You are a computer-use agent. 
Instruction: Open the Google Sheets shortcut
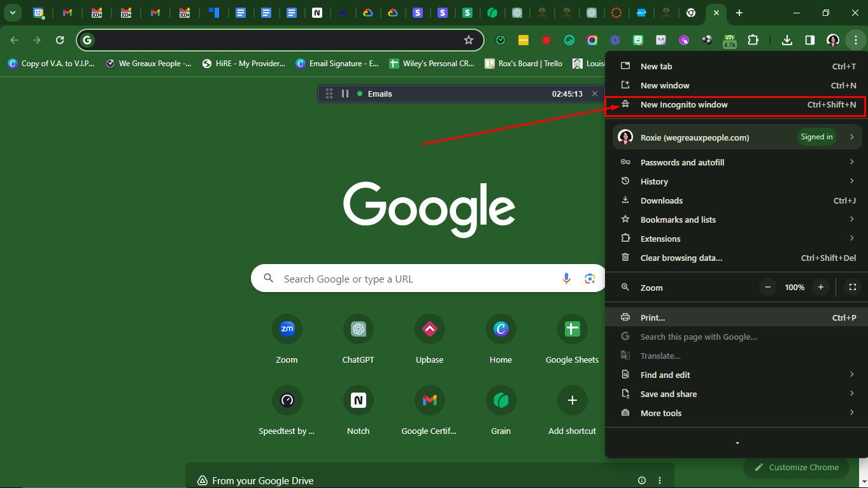(x=572, y=329)
